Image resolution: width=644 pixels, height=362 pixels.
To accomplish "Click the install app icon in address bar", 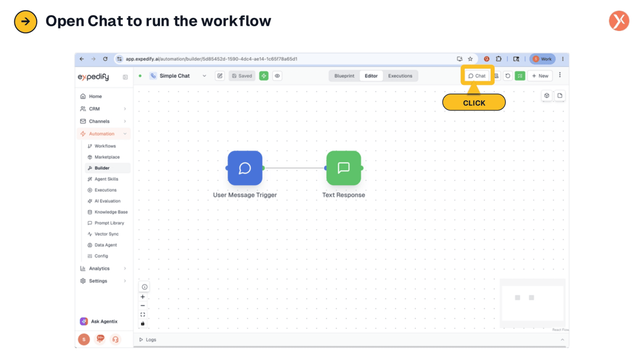I will [459, 59].
